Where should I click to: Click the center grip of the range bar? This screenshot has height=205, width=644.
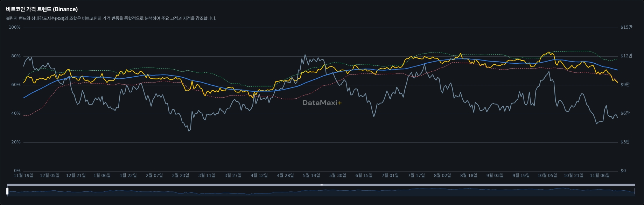(321, 185)
